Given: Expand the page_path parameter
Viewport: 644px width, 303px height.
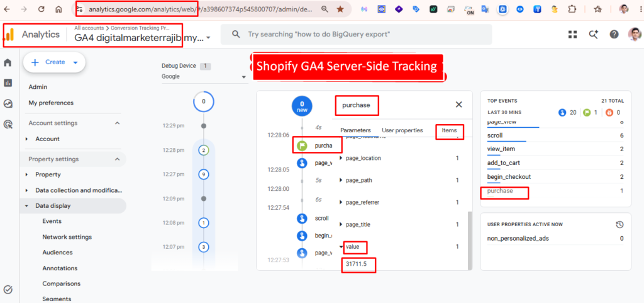Looking at the screenshot, I should point(341,180).
